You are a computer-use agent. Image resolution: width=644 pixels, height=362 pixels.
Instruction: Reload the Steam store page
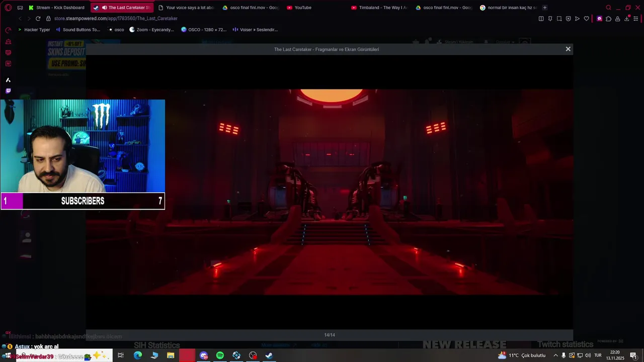38,19
